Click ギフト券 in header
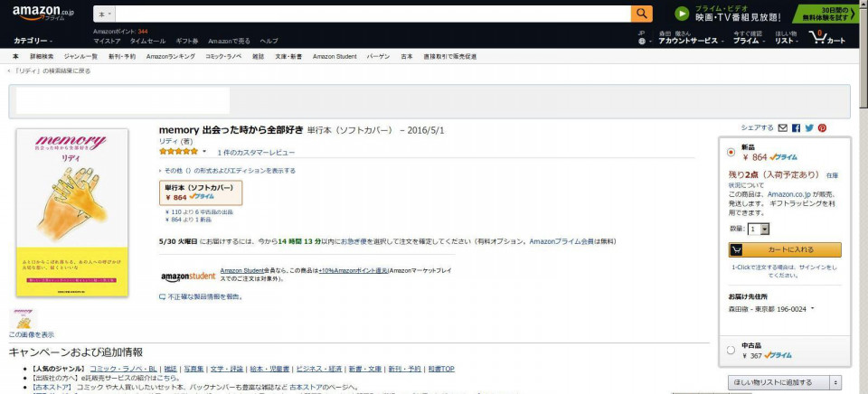Screen dimensions: 868x394 click(x=187, y=42)
